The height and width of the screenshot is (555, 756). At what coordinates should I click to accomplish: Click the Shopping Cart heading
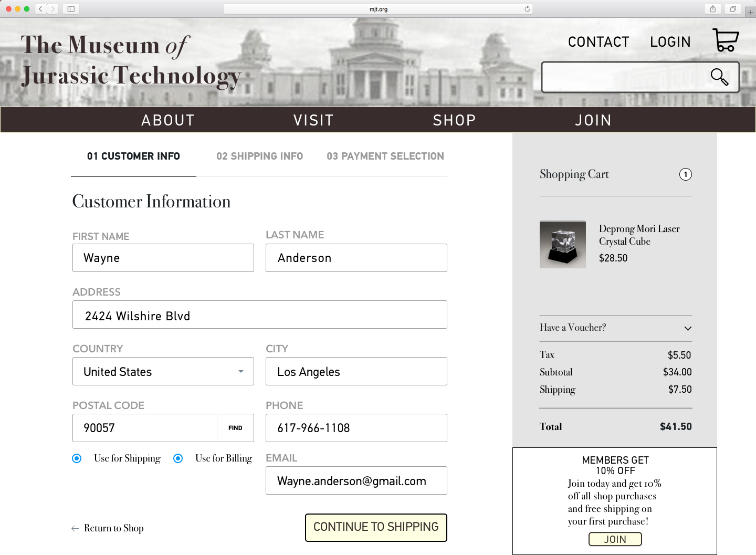(x=574, y=174)
